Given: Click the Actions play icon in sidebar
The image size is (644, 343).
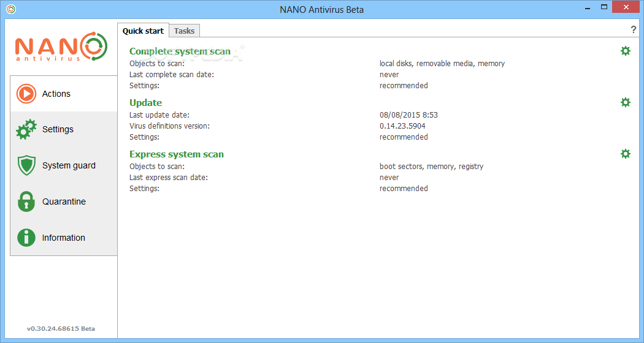Looking at the screenshot, I should tap(26, 94).
